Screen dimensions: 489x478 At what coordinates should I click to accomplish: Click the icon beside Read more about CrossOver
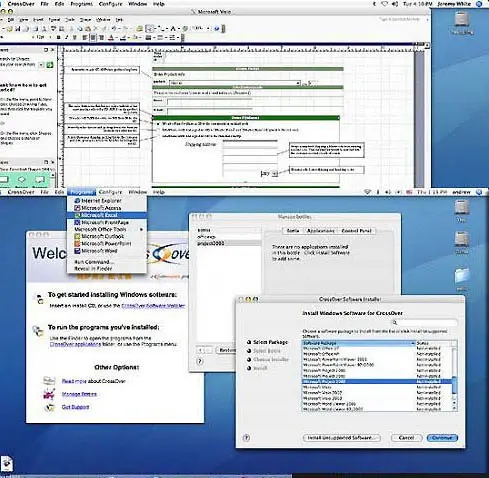tap(49, 381)
